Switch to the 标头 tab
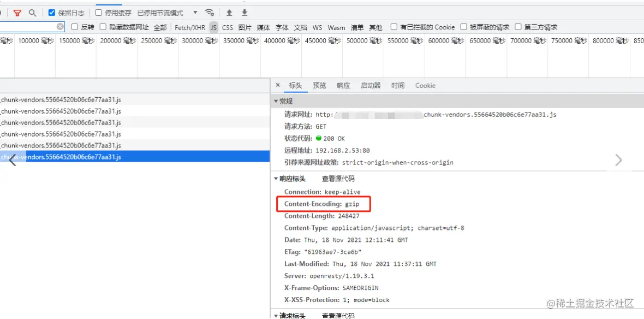Screen dimensions: 644x319 295,86
